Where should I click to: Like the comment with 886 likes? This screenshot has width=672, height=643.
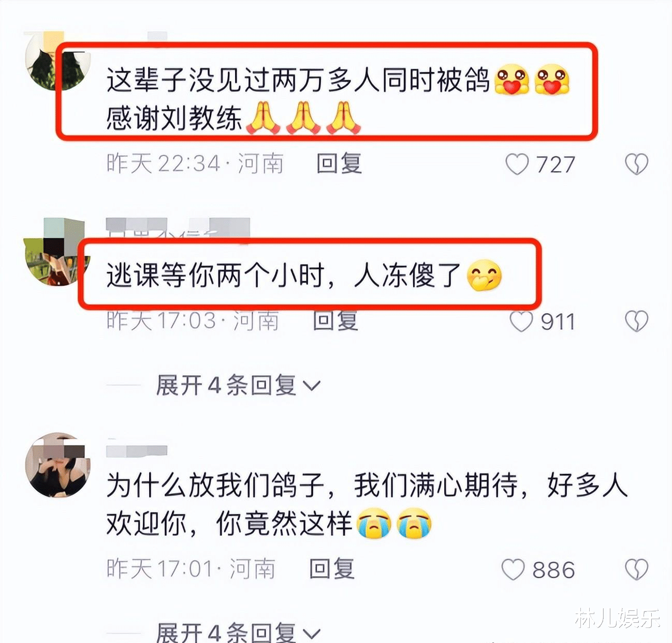(x=513, y=569)
